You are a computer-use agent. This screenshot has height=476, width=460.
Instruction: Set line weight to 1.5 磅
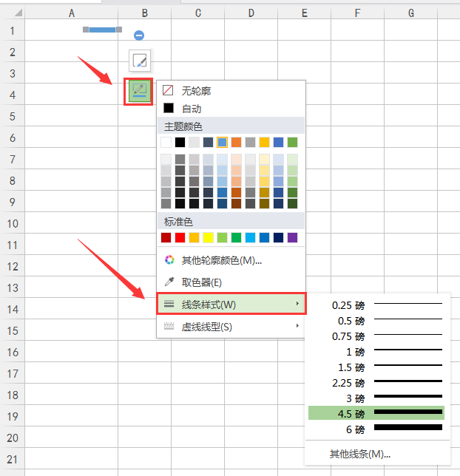tap(376, 367)
